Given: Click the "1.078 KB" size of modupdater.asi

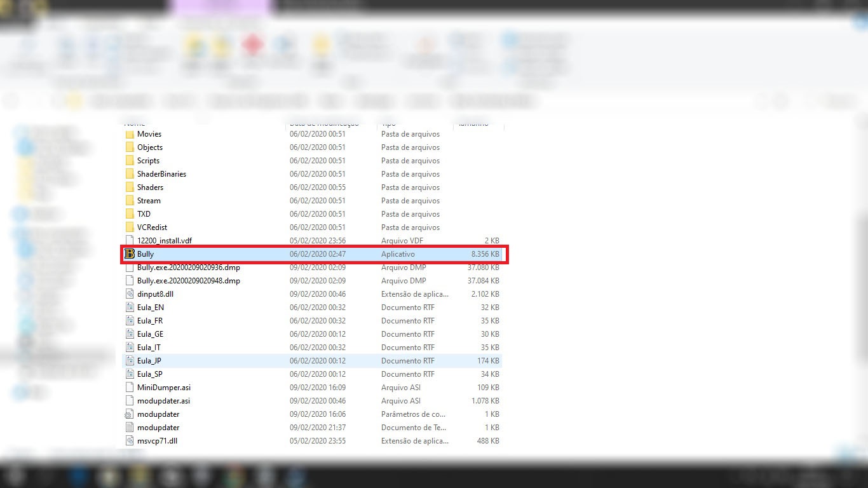Looking at the screenshot, I should 485,401.
